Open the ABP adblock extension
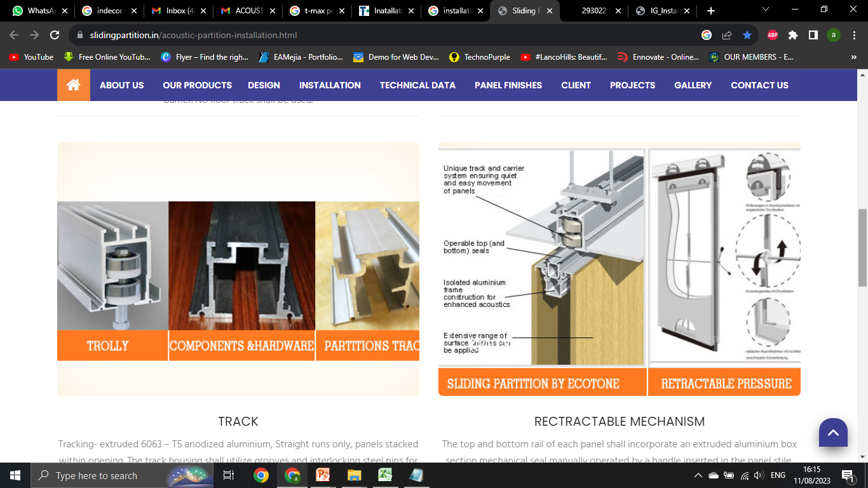Viewport: 868px width, 488px height. [773, 35]
